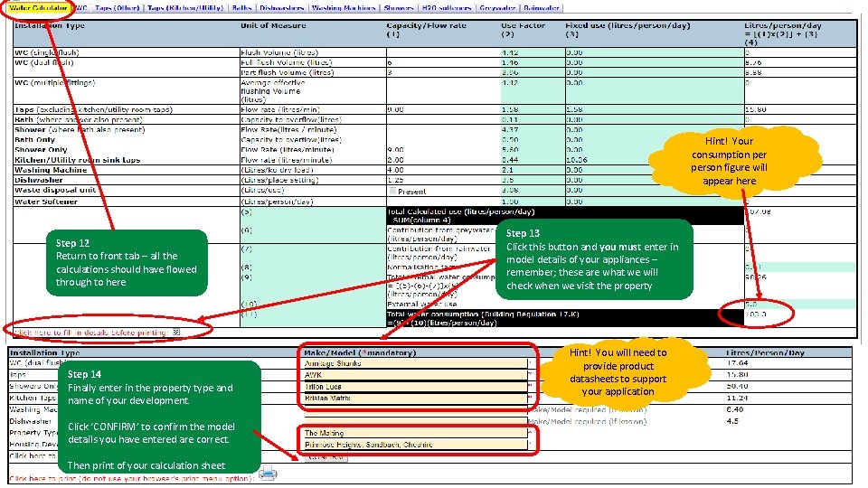Edit the Triton Luca make/model field
This screenshot has height=488, width=868.
click(415, 387)
